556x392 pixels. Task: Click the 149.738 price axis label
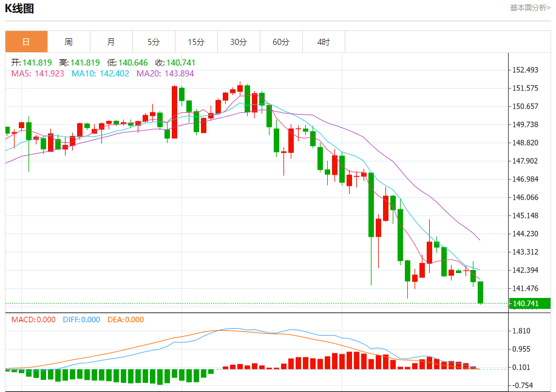coord(526,124)
